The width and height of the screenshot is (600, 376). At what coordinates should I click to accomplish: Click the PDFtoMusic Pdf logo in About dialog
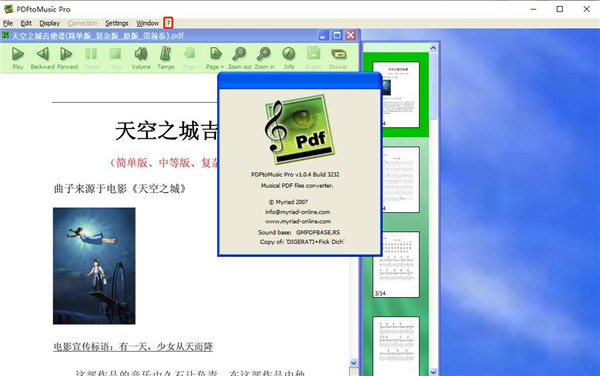299,129
